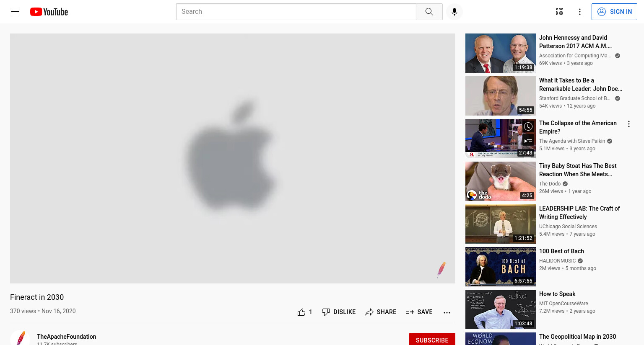Click the search magnifier button
This screenshot has height=345, width=644.
click(x=429, y=12)
